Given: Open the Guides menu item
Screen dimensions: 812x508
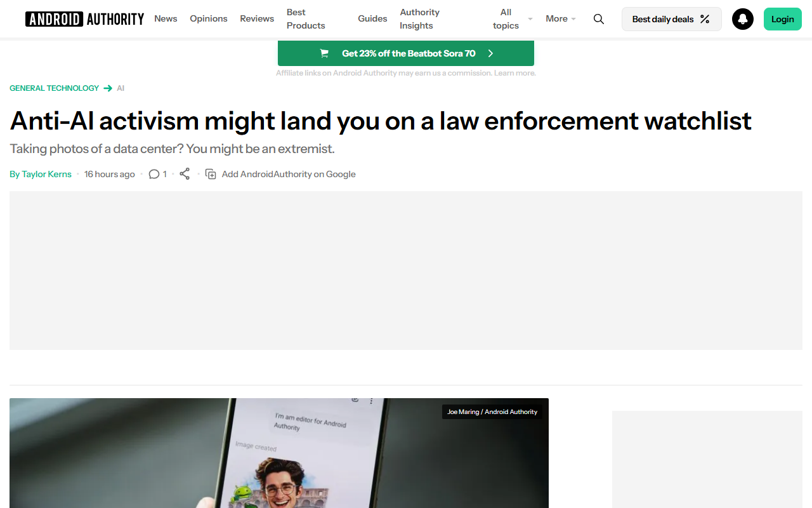Looking at the screenshot, I should pos(372,19).
